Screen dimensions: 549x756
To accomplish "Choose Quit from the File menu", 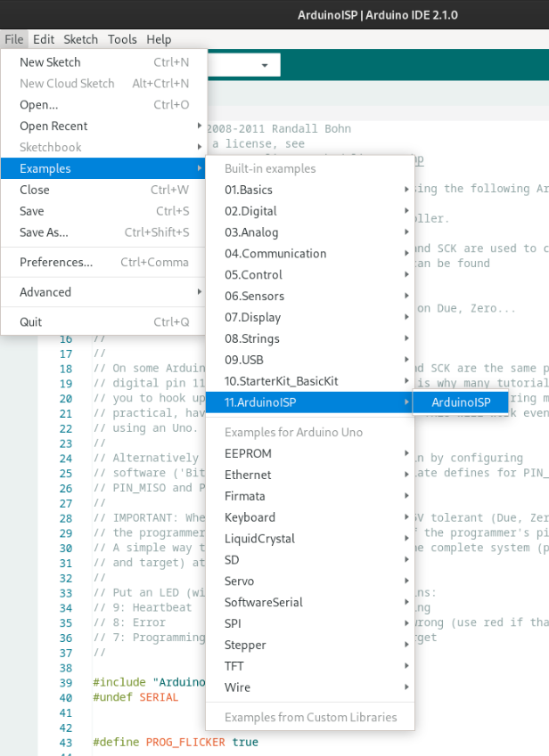I will click(x=103, y=321).
